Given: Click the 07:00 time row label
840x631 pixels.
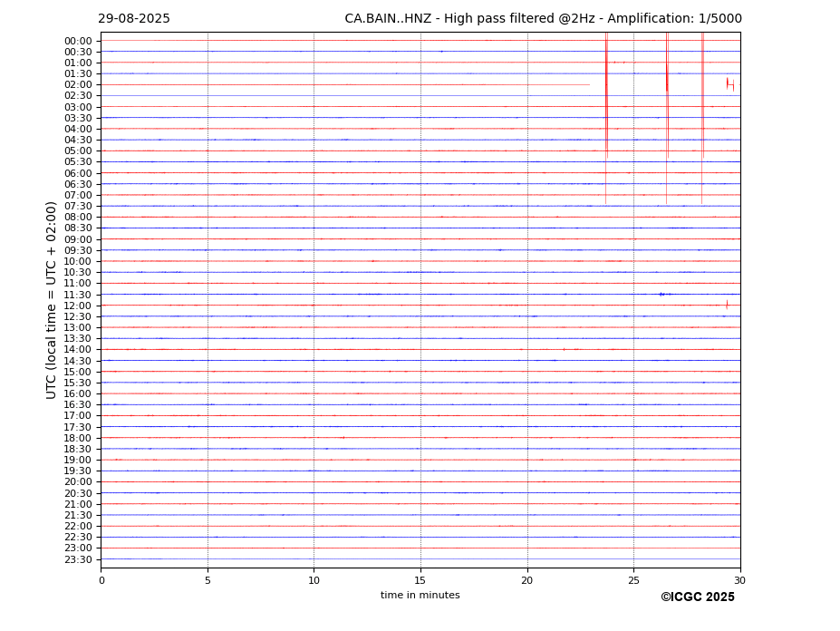Looking at the screenshot, I should (x=78, y=195).
